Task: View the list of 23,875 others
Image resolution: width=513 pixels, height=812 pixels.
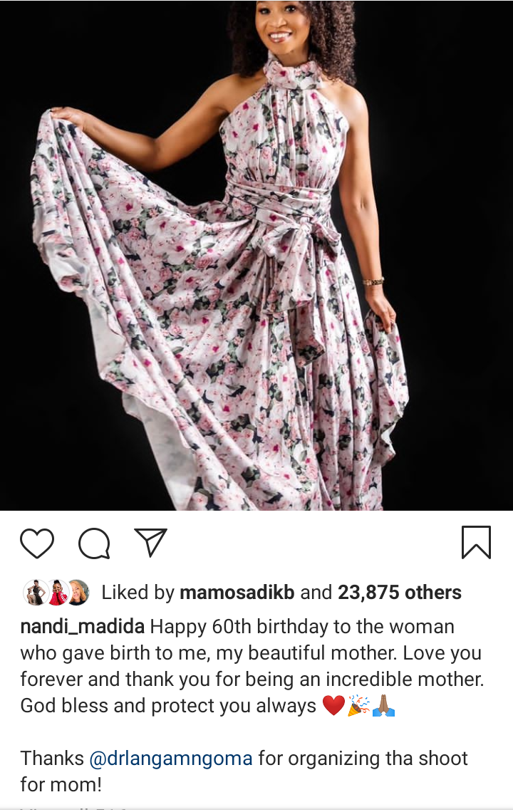Action: 400,593
